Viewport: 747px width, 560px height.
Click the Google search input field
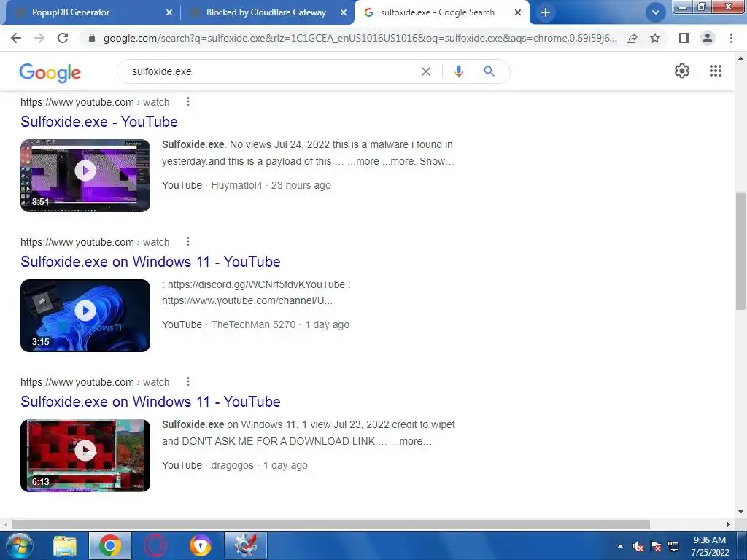coord(271,71)
